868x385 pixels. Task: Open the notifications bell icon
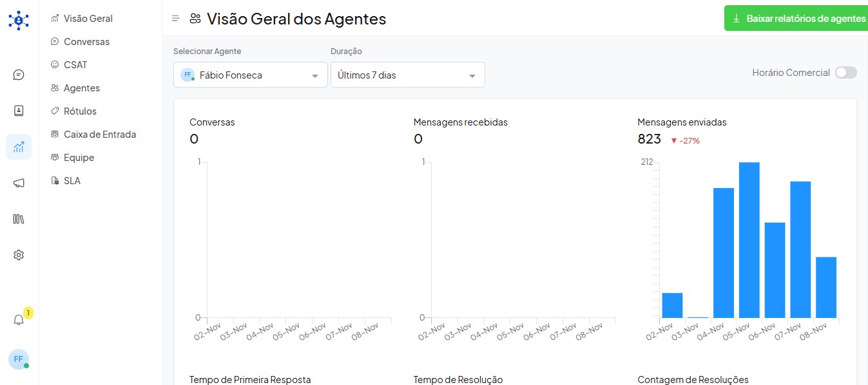click(x=19, y=320)
